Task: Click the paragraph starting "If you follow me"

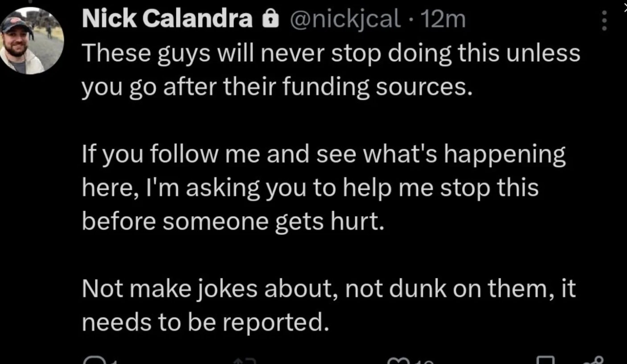Action: [x=324, y=188]
